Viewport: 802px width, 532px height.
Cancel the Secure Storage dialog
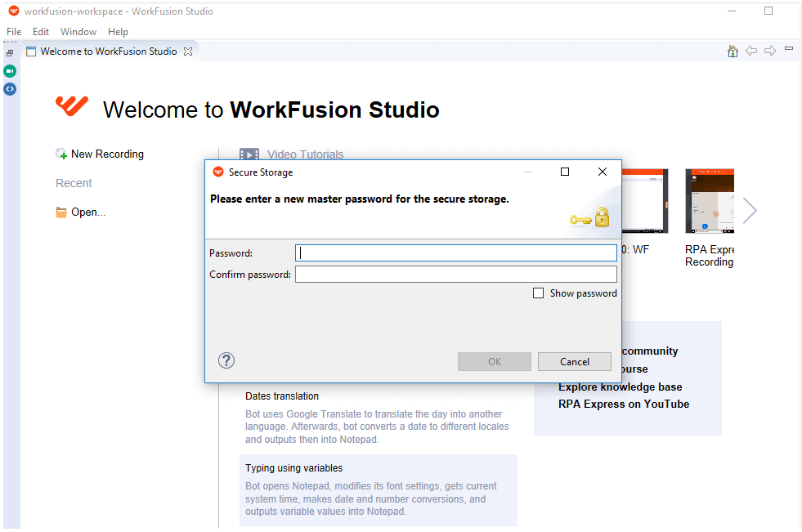tap(575, 362)
